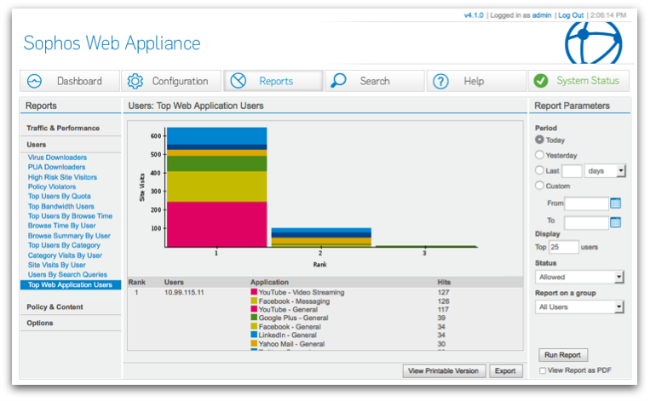Open the Configuration tab
The image size is (650, 401).
coord(171,81)
